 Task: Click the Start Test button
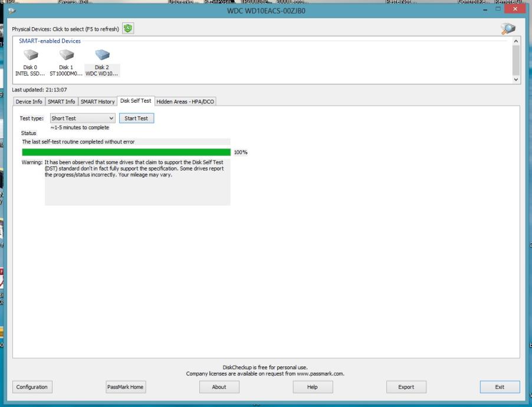click(x=136, y=118)
